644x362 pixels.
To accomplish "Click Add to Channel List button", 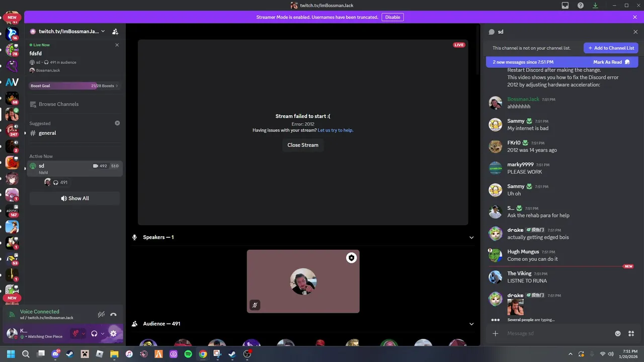I will (x=611, y=48).
